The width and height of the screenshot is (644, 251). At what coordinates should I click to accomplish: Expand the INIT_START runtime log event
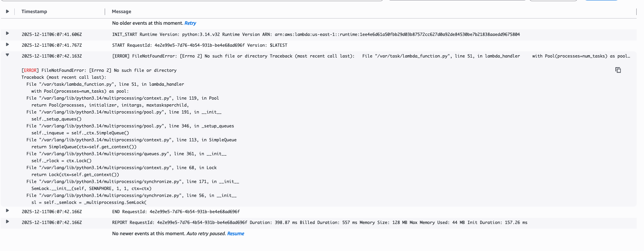click(7, 34)
